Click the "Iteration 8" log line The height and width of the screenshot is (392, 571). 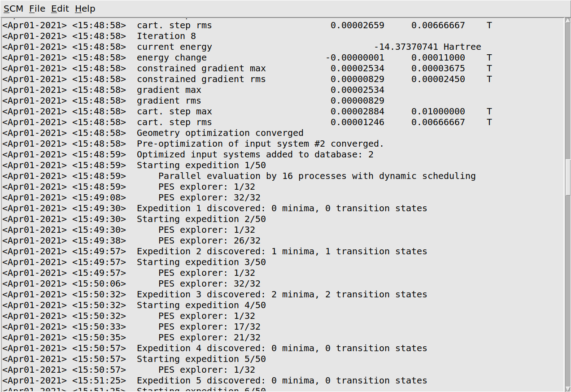[x=166, y=36]
